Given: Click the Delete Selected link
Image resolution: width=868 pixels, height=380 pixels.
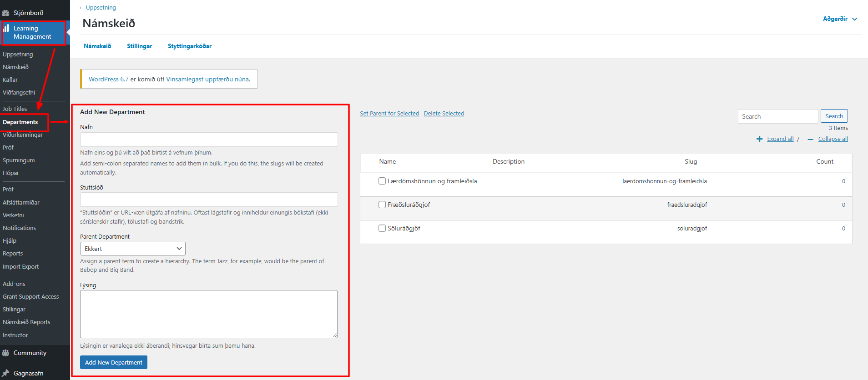Looking at the screenshot, I should click(x=444, y=114).
